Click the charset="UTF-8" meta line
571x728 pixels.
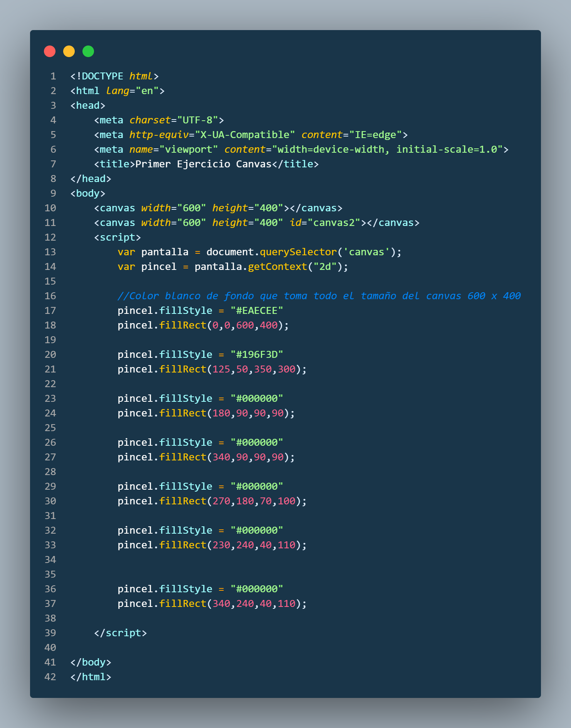pos(159,120)
